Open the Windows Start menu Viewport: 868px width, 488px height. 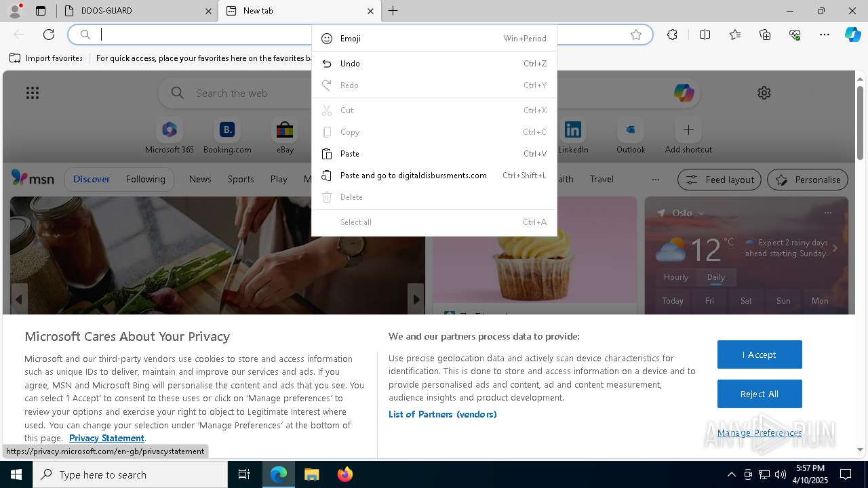[x=16, y=474]
